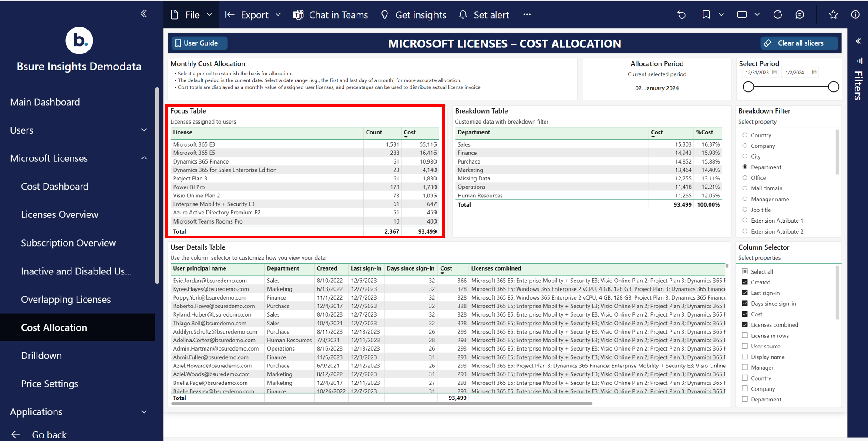Collapse the left navigation pane
The height and width of the screenshot is (441, 868).
144,14
